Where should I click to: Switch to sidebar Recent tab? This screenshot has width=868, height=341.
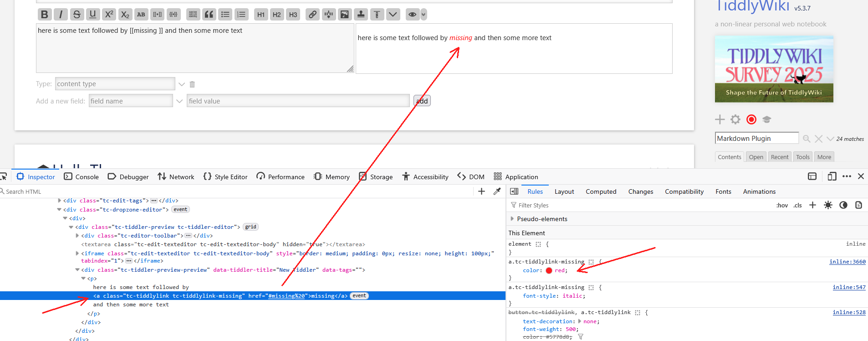click(780, 157)
